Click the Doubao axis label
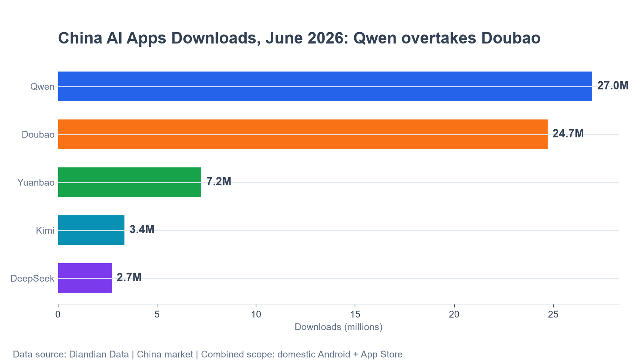Viewport: 641px width, 364px height. point(38,134)
